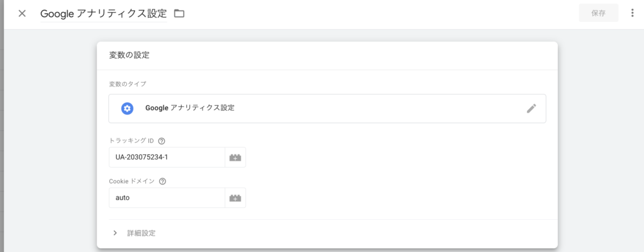
Task: Close the Google アナリティクス設定 variable editor
Action: [x=22, y=13]
